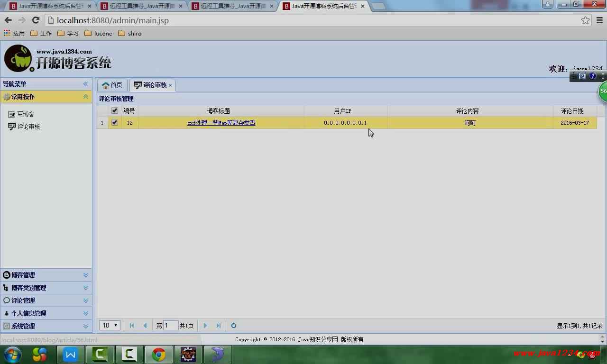Viewport: 607px width, 364px height.
Task: Collapse the 导航菜单 side panel
Action: 86,84
